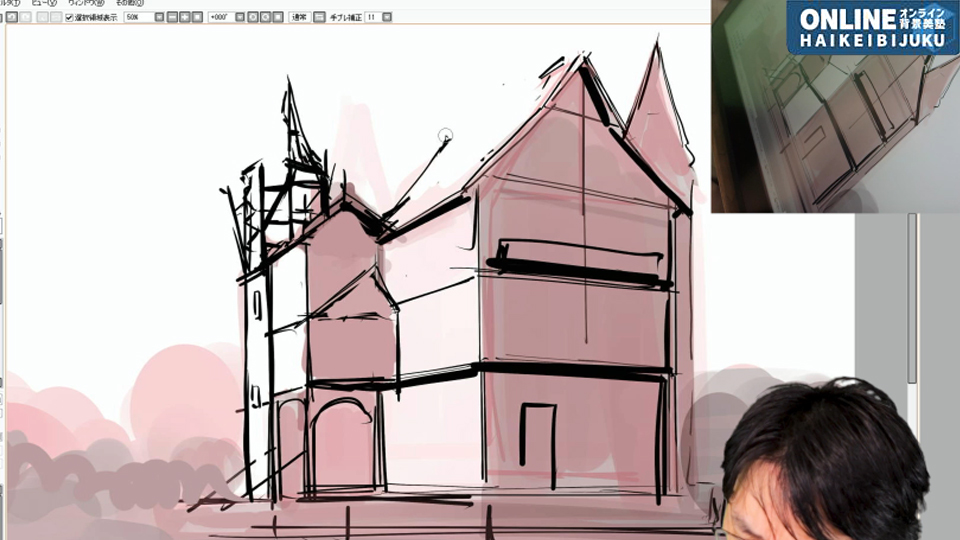Click the first rotate canvas icon

[253, 17]
